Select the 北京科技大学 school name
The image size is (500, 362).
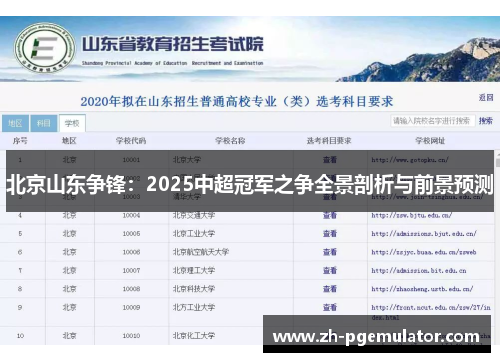click(194, 289)
